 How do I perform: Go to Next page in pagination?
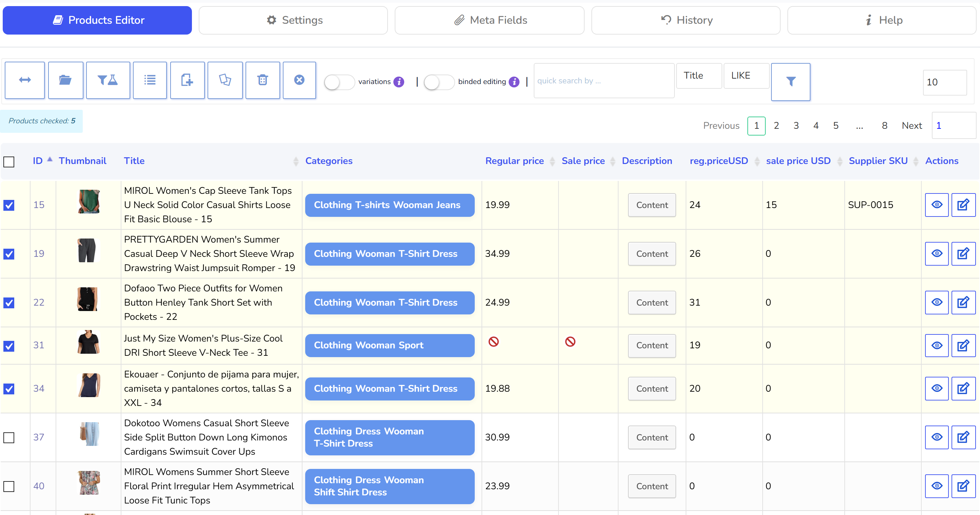912,126
